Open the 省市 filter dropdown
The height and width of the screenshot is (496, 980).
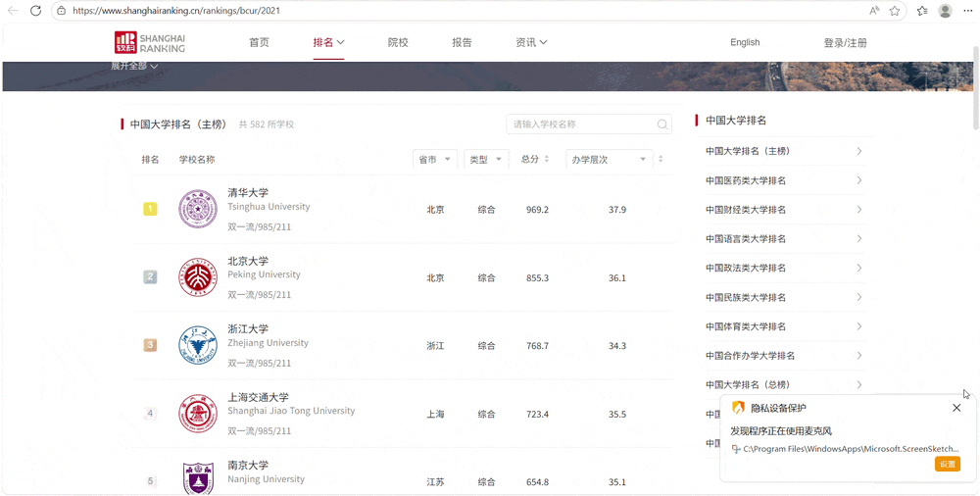pyautogui.click(x=434, y=160)
